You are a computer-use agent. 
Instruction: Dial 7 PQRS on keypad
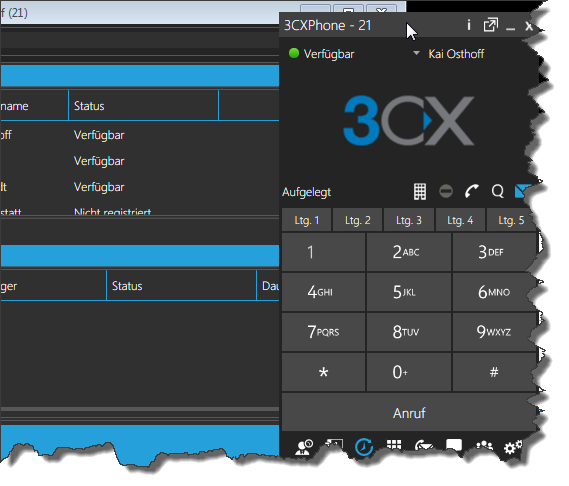[x=323, y=332]
